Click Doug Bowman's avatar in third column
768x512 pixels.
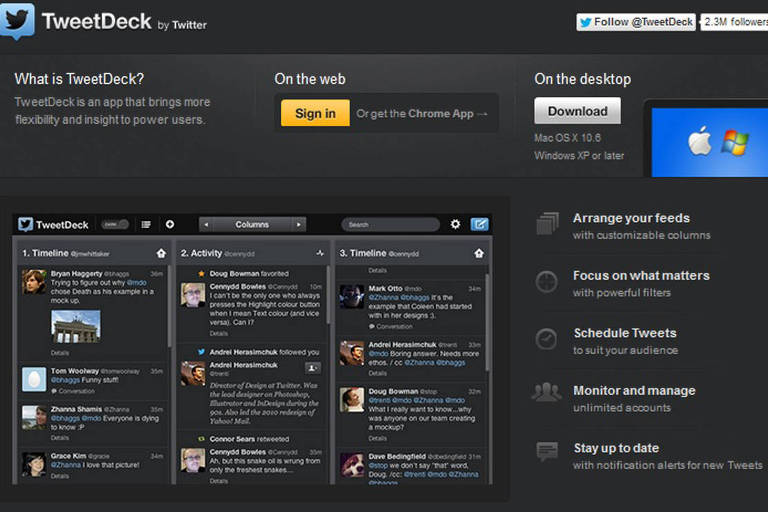[x=352, y=400]
